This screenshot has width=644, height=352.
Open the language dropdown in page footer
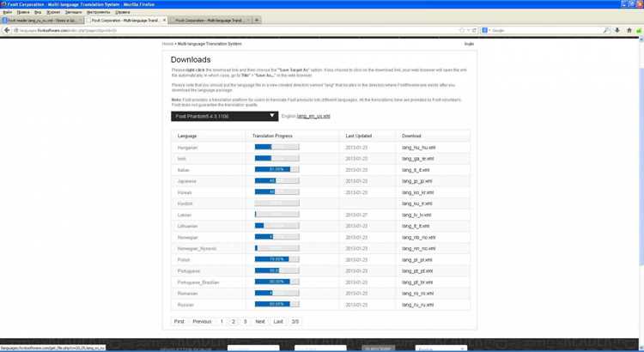coord(441,349)
